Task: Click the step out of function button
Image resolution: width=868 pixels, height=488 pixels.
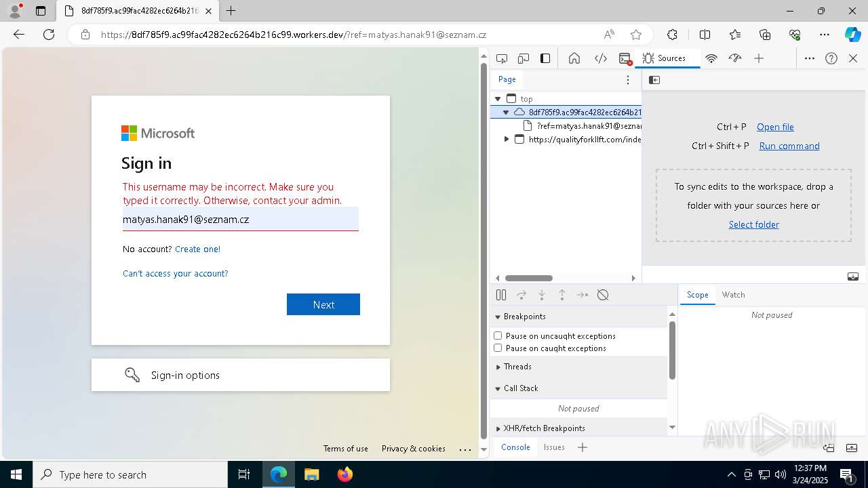Action: pyautogui.click(x=562, y=295)
